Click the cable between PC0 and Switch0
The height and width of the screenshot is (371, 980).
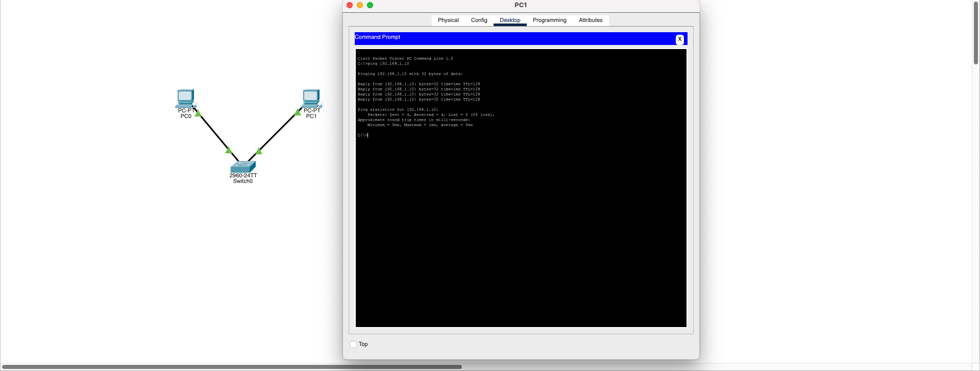point(214,132)
